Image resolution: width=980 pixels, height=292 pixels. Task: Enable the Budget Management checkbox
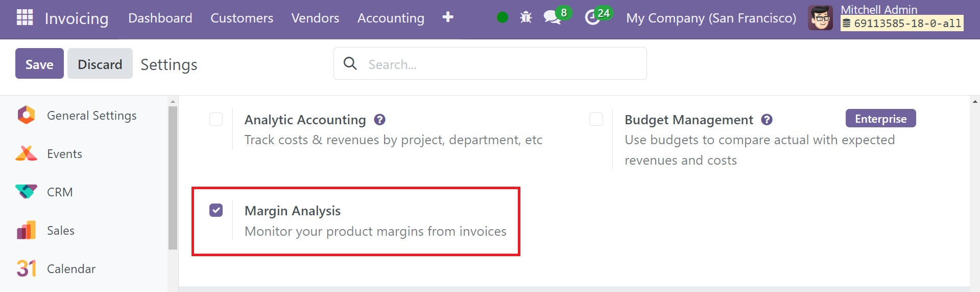(596, 119)
